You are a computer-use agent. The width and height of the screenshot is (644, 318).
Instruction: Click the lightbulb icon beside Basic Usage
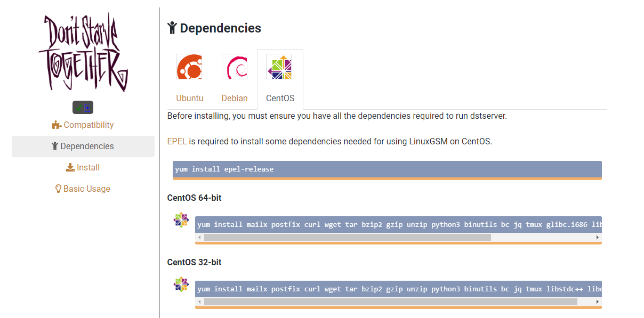pyautogui.click(x=59, y=189)
